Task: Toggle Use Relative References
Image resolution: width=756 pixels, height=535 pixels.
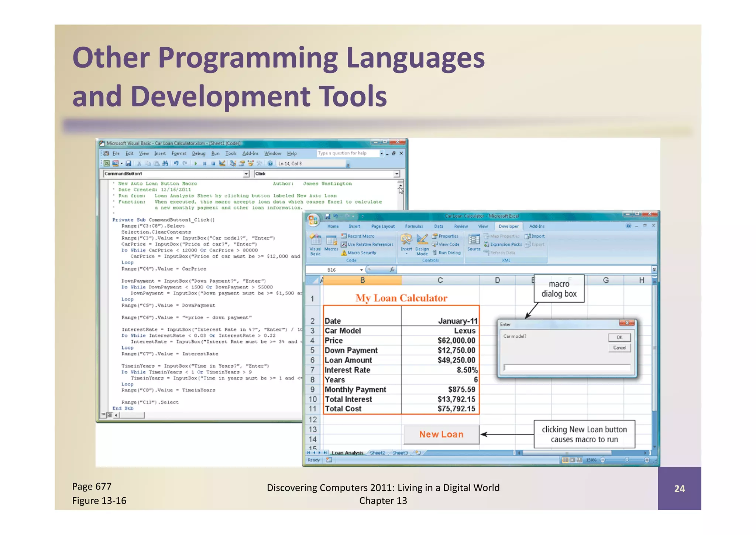Action: tap(367, 244)
